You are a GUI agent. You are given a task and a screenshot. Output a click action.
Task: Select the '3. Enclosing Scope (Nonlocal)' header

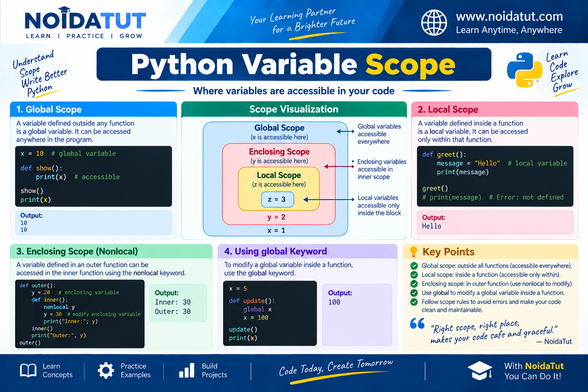click(x=111, y=252)
